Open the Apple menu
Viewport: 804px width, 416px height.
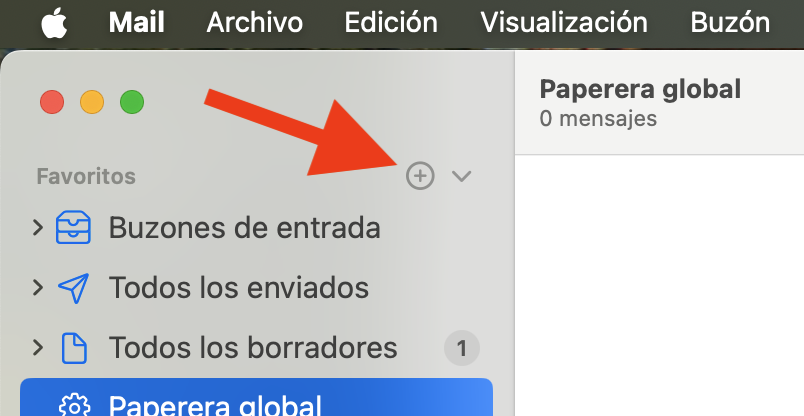tap(54, 23)
